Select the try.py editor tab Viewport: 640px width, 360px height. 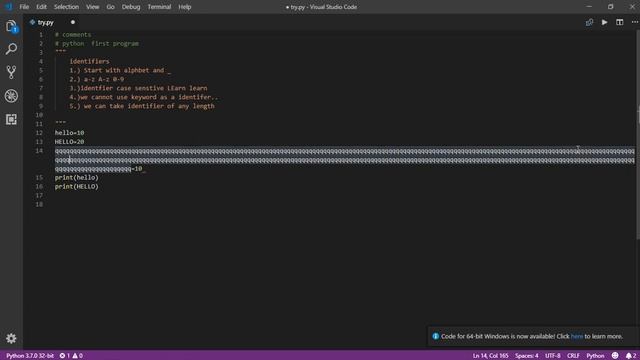pyautogui.click(x=46, y=22)
